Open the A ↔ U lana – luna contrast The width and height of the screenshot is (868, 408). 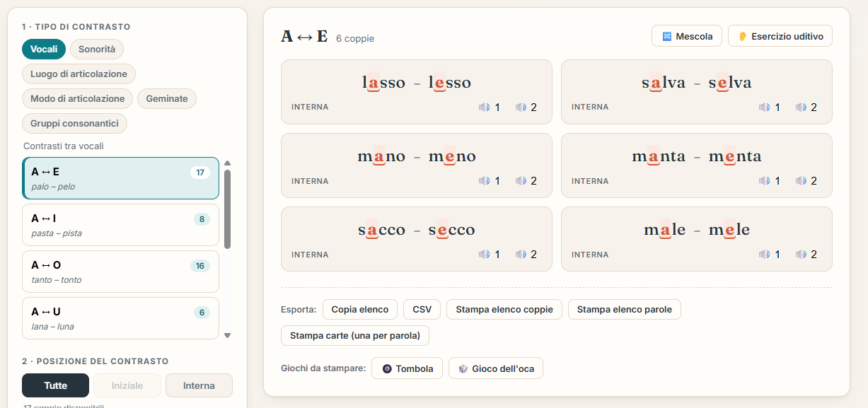tap(120, 318)
